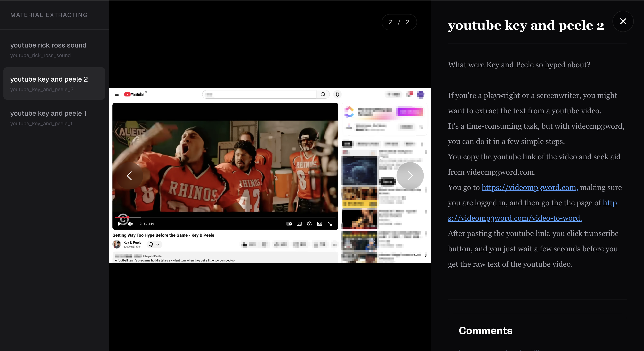Enter fullscreen with the expand icon
The width and height of the screenshot is (644, 351).
click(330, 224)
